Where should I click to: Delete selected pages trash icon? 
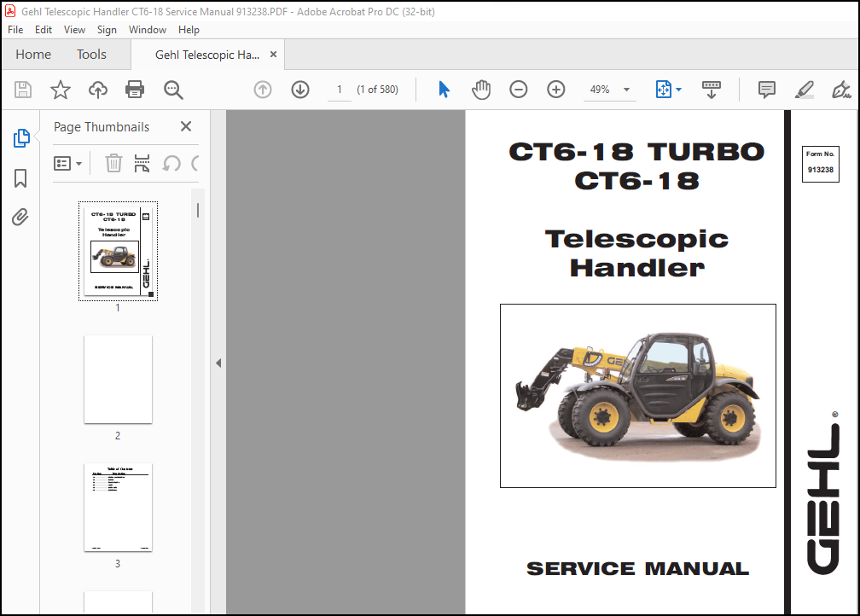click(113, 163)
